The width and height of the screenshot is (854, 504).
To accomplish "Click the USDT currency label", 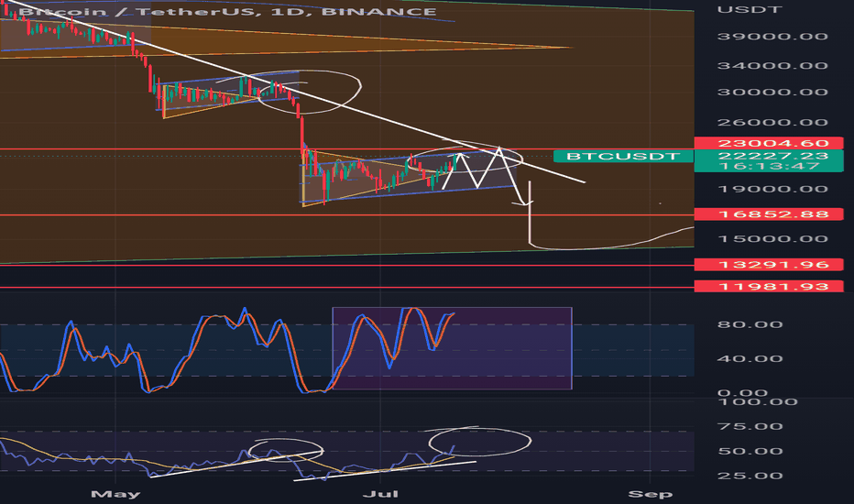I will pos(750,9).
